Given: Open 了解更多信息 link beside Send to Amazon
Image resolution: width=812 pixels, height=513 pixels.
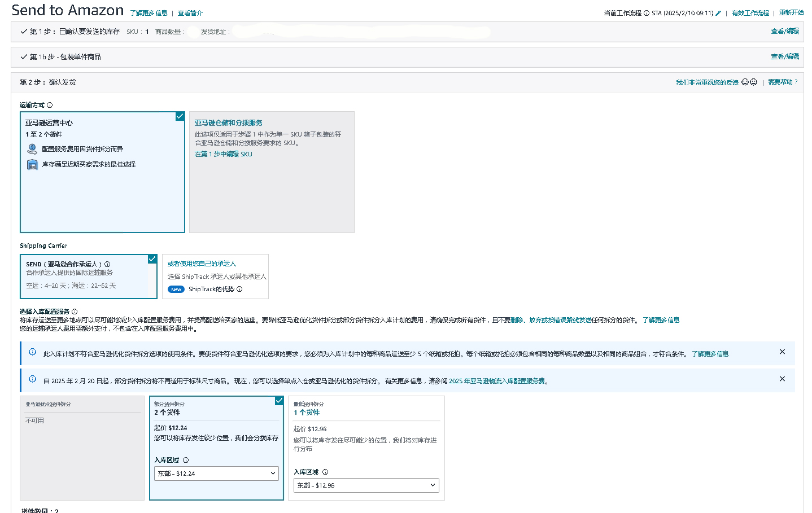Looking at the screenshot, I should click(x=149, y=13).
